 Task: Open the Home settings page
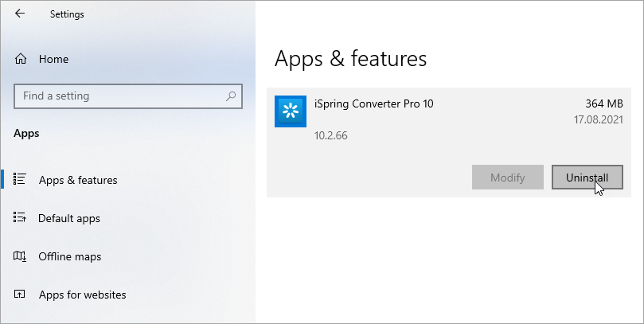click(x=53, y=59)
